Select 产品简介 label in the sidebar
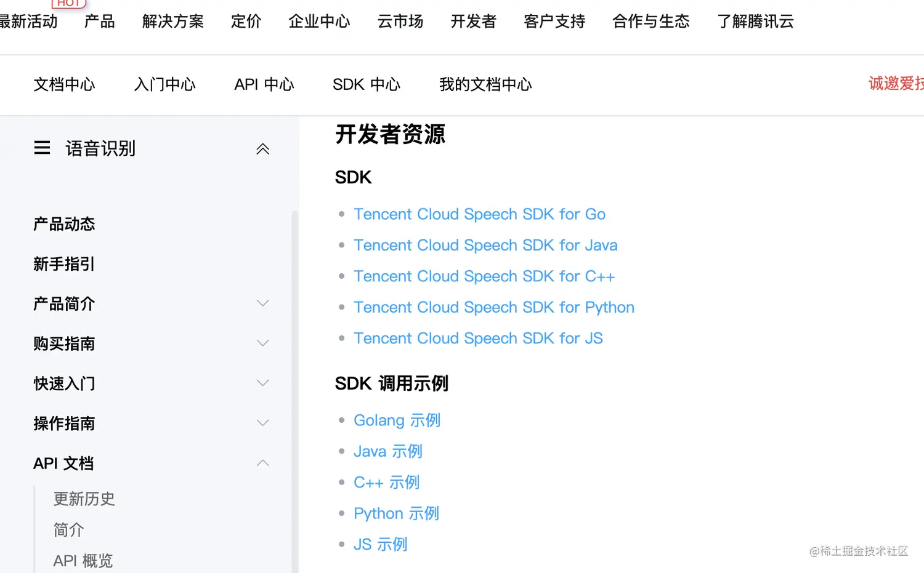 pyautogui.click(x=64, y=303)
